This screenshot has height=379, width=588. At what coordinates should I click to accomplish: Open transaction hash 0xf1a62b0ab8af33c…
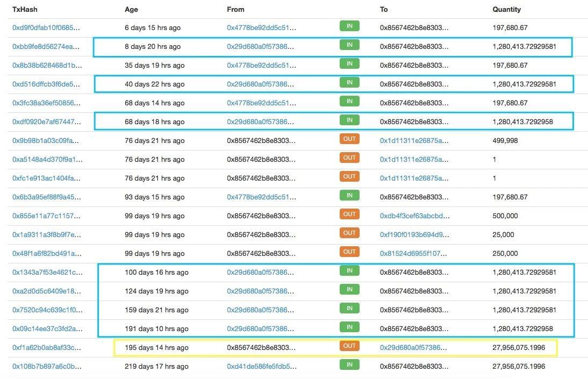point(47,347)
